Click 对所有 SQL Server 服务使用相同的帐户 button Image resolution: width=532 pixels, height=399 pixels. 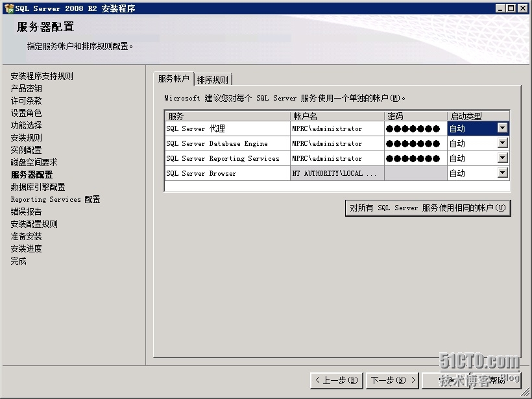[x=428, y=208]
